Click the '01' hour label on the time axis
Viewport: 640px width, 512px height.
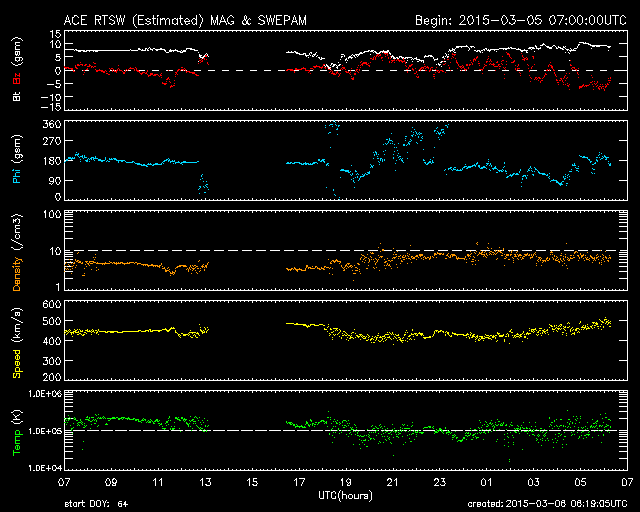(487, 483)
